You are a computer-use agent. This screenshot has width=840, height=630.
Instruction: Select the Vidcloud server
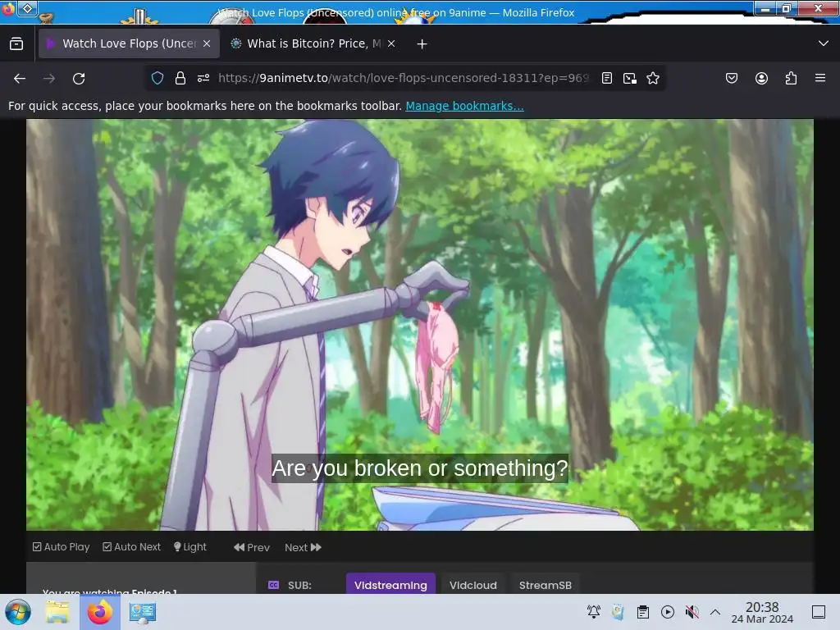[x=473, y=585]
